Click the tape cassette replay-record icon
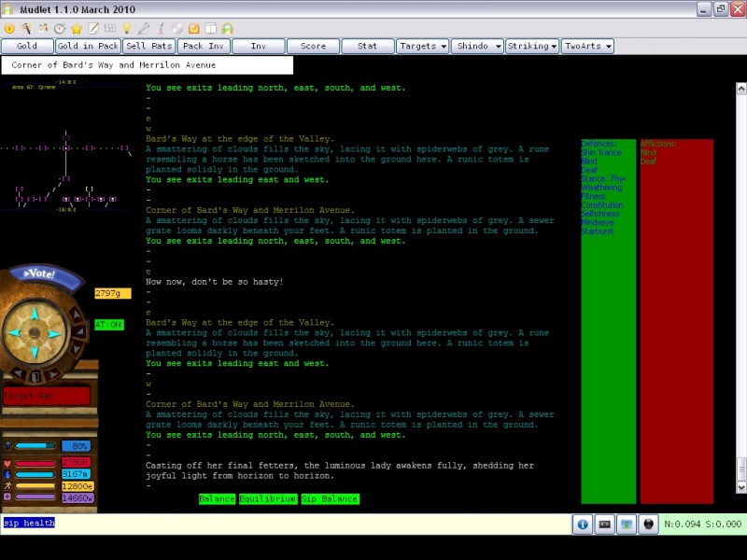This screenshot has width=747, height=560. [604, 525]
